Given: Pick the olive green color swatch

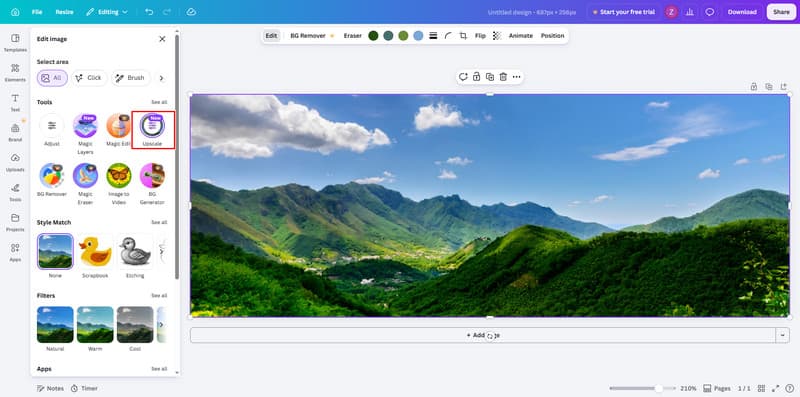Looking at the screenshot, I should (x=403, y=36).
